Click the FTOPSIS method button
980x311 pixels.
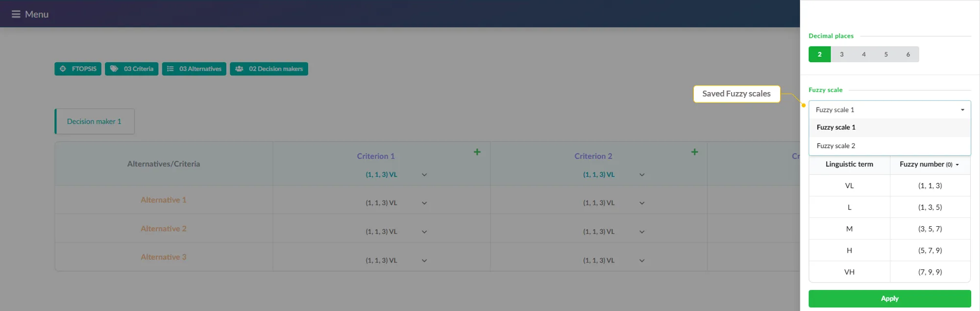pos(78,69)
